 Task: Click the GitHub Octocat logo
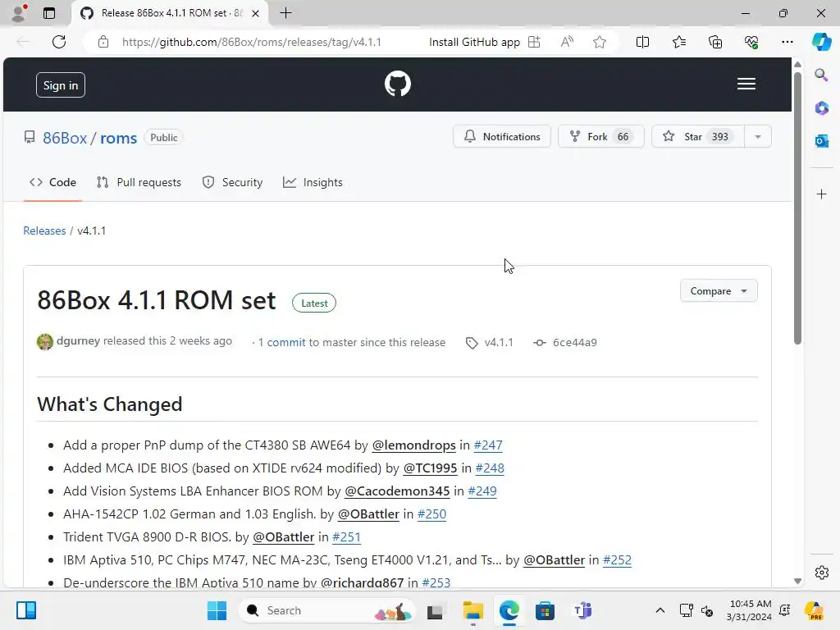(398, 84)
